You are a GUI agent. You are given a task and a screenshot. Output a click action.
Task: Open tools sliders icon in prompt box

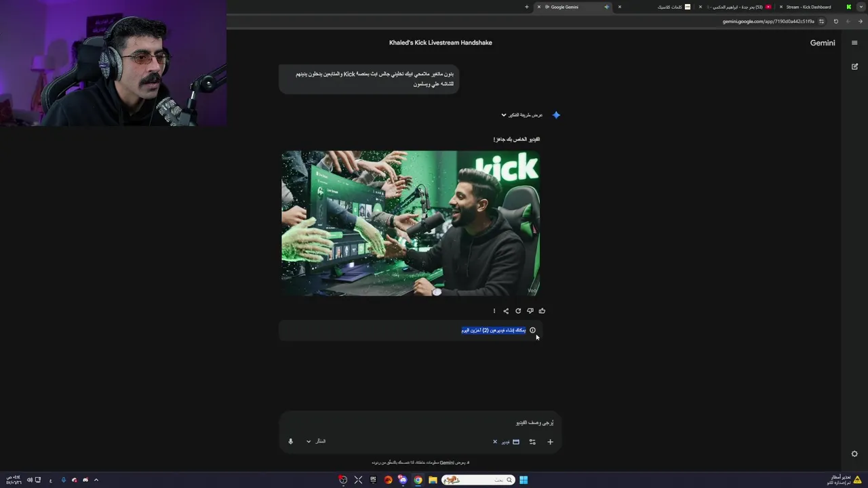(532, 442)
